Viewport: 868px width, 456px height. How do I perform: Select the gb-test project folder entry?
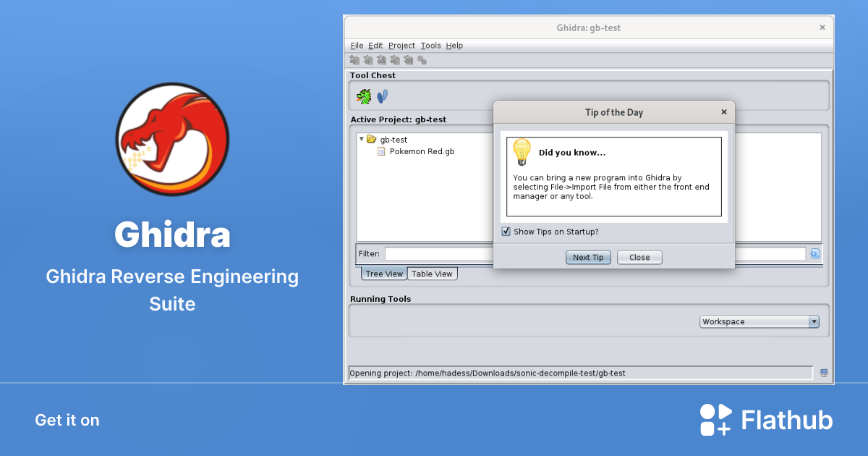coord(394,139)
